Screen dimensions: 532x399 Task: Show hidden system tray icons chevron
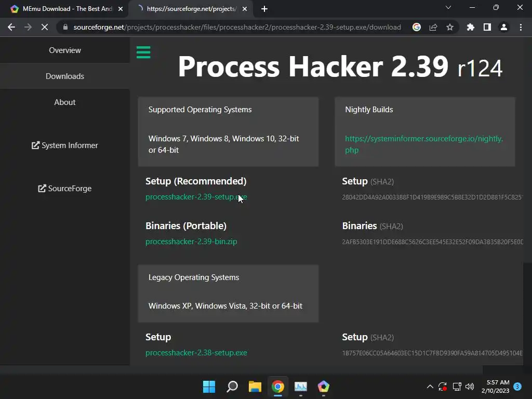tap(430, 387)
